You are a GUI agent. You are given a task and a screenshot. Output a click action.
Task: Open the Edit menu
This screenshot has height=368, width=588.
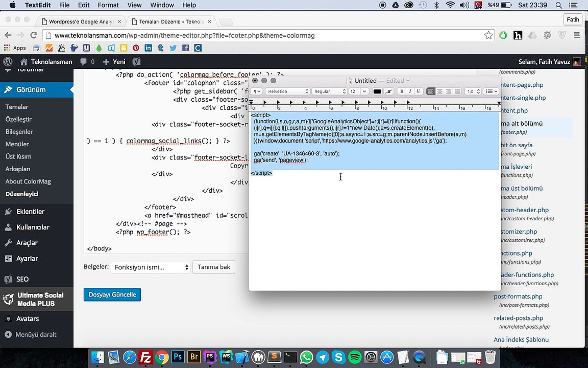84,5
